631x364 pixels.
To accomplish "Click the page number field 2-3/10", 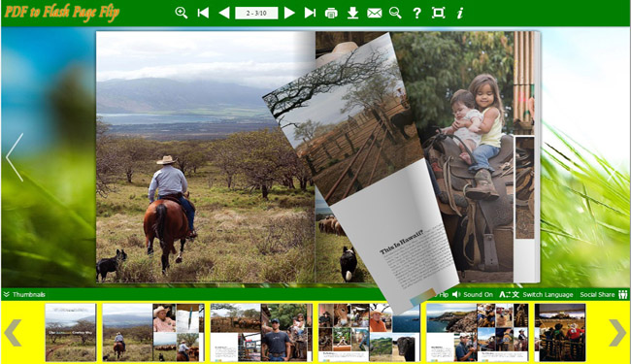I will click(256, 13).
